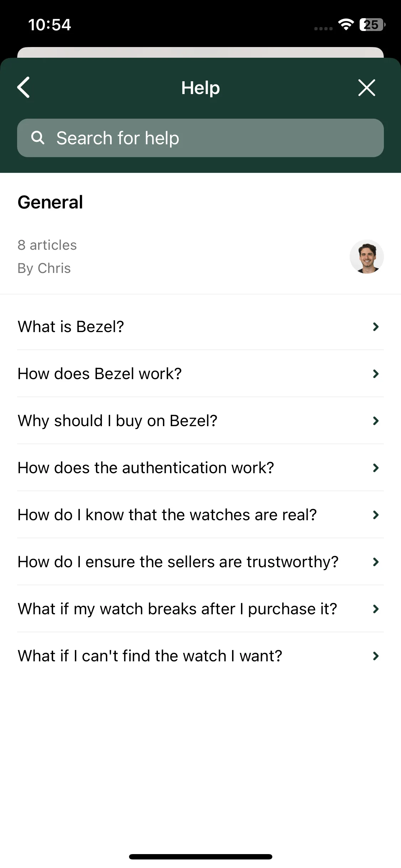Tap chevron beside Why should I buy on Bezel?
Screen dimensions: 401x868
(x=376, y=420)
